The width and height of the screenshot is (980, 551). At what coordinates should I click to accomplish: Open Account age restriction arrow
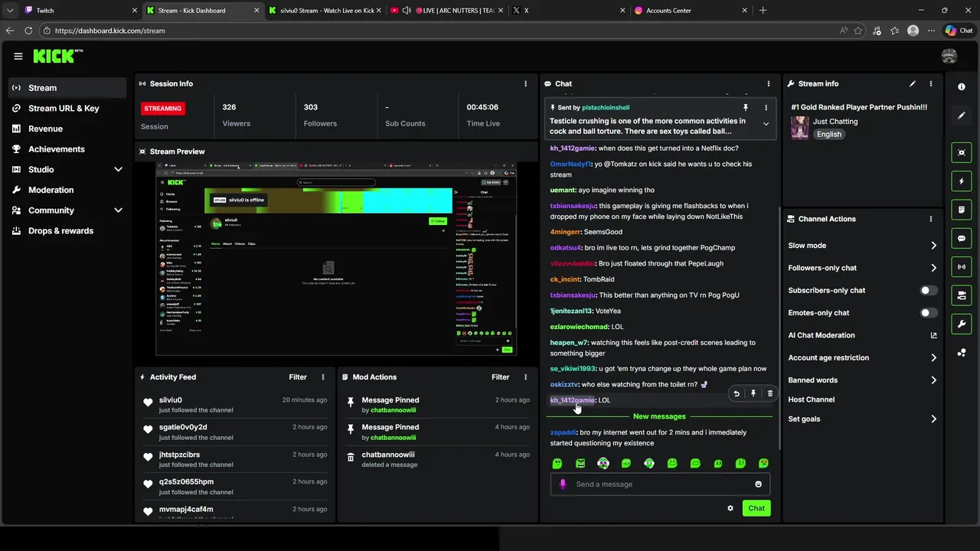click(933, 357)
